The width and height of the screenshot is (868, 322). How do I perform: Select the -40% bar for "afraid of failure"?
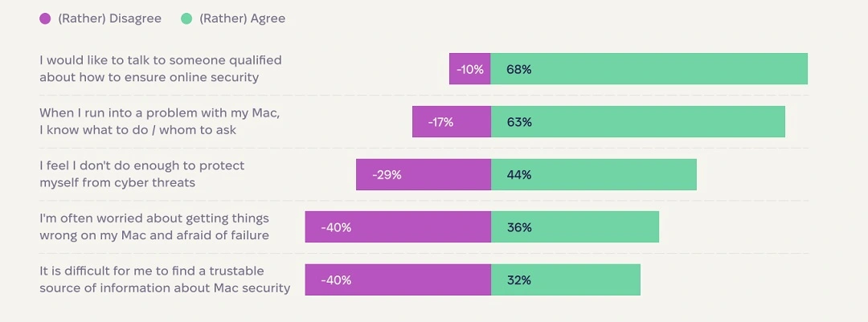[398, 227]
